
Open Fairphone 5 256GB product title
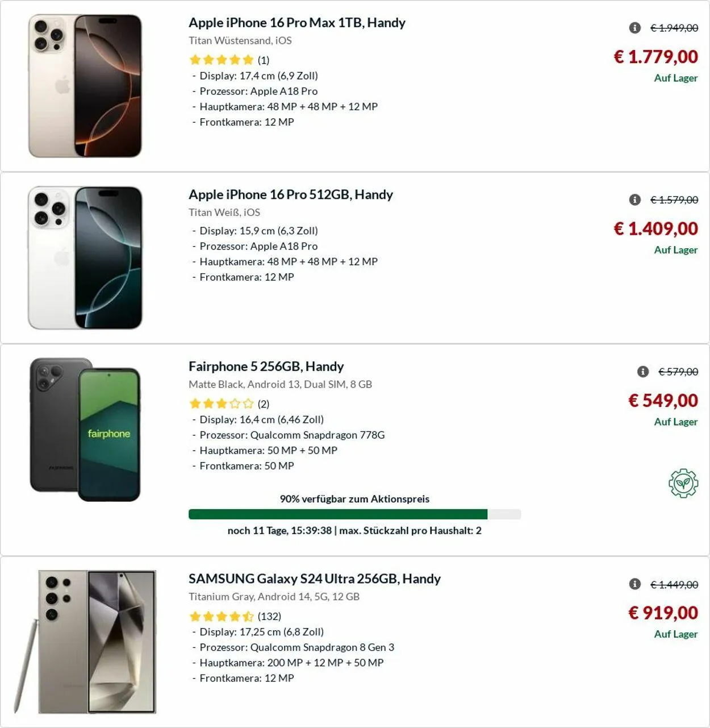[x=266, y=367]
